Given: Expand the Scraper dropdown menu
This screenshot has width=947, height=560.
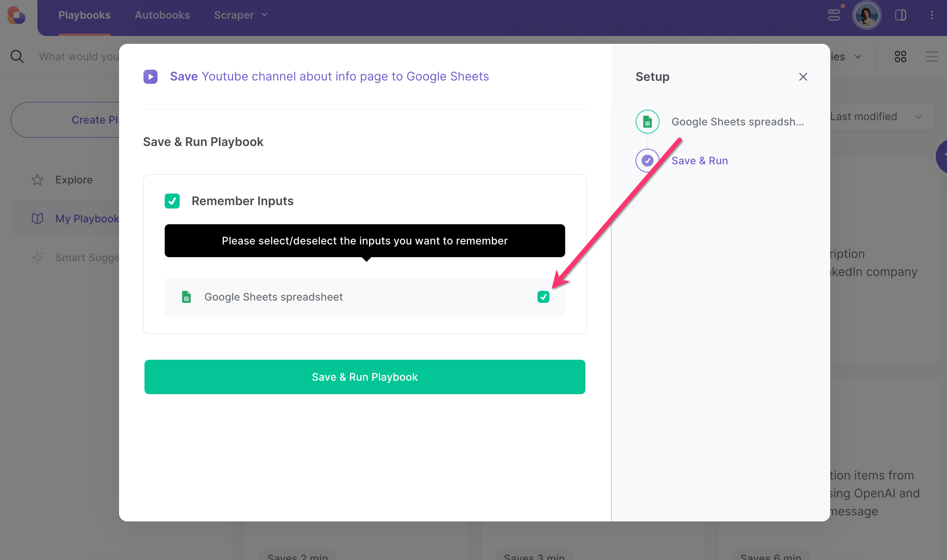Looking at the screenshot, I should (x=241, y=15).
